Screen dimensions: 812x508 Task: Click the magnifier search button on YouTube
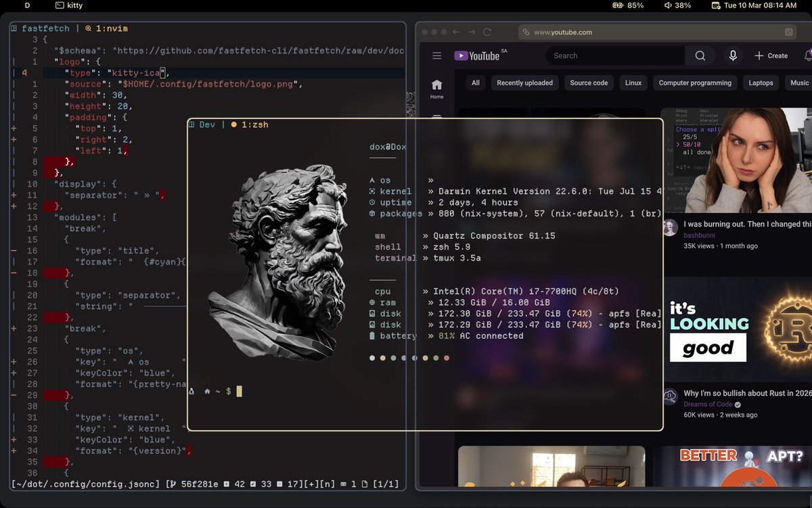(x=700, y=55)
